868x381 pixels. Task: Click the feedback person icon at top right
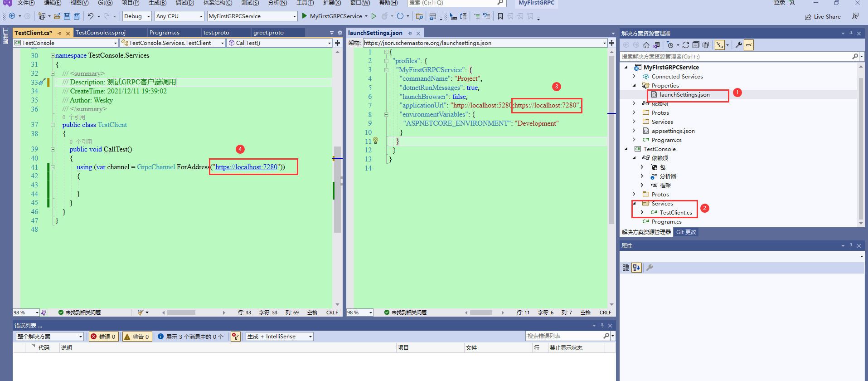coord(855,16)
